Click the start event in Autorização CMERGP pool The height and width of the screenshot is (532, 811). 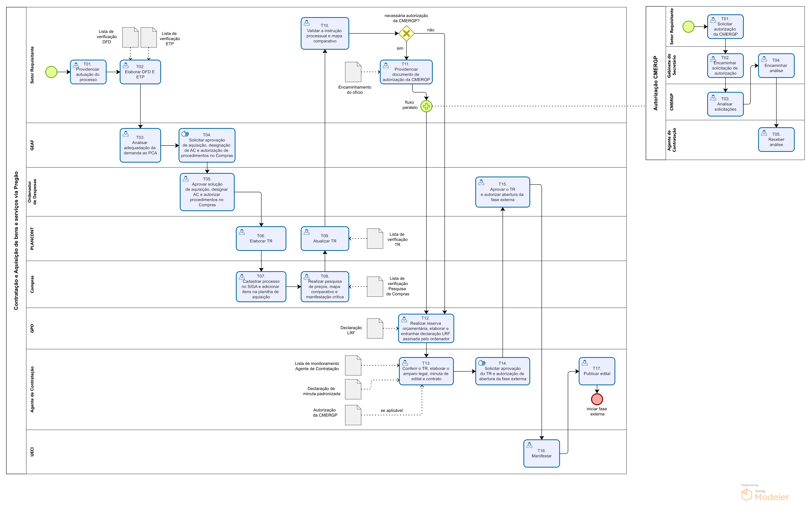click(x=688, y=27)
